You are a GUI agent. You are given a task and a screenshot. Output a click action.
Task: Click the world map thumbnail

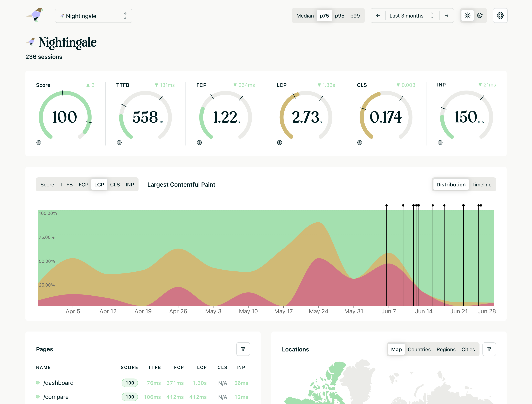pyautogui.click(x=389, y=382)
